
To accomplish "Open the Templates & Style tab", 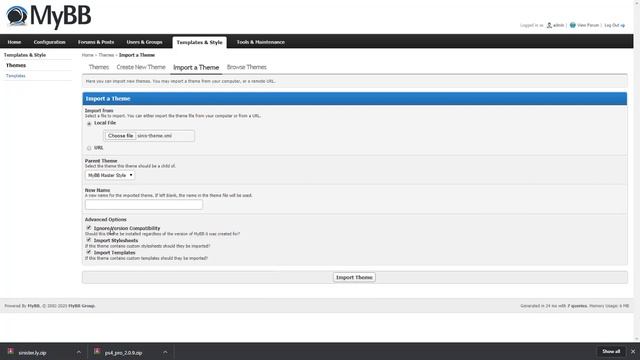I will (199, 42).
